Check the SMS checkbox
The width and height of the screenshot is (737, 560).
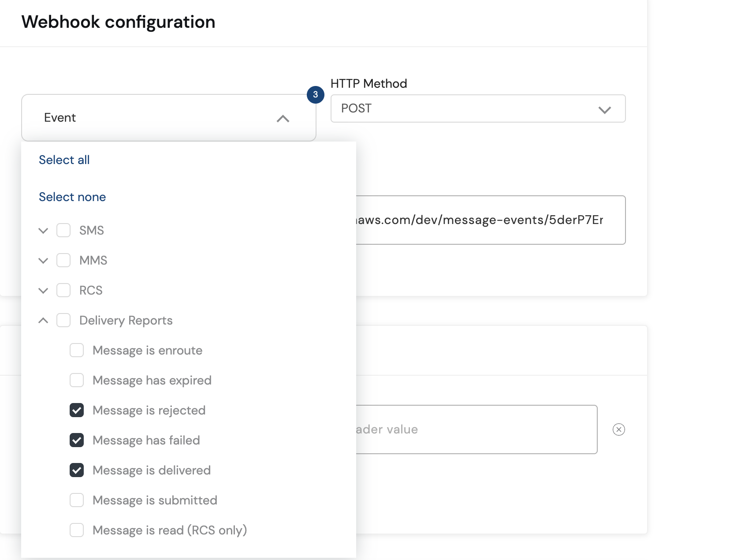[x=63, y=230]
